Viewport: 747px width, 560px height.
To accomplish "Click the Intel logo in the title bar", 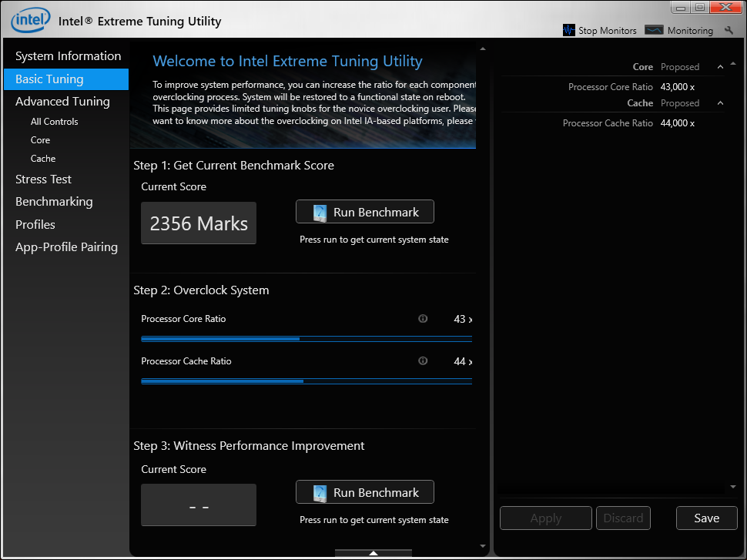I will pyautogui.click(x=31, y=21).
